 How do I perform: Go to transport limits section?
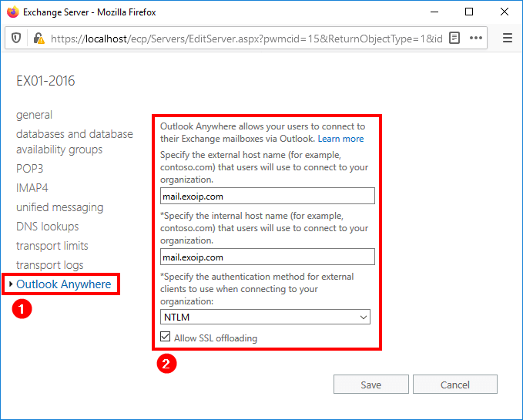point(52,246)
